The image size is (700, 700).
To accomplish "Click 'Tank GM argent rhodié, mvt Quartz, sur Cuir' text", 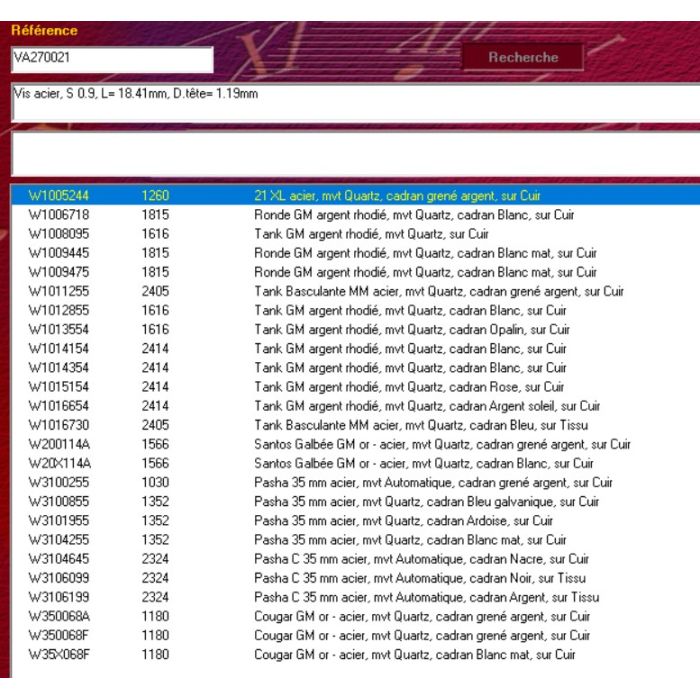I will click(371, 234).
